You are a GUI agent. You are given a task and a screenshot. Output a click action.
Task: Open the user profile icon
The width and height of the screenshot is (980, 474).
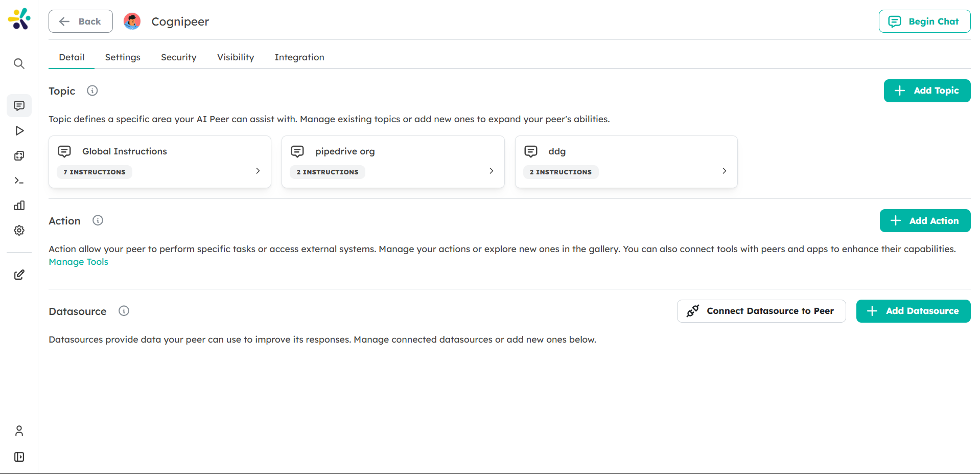coord(19,431)
